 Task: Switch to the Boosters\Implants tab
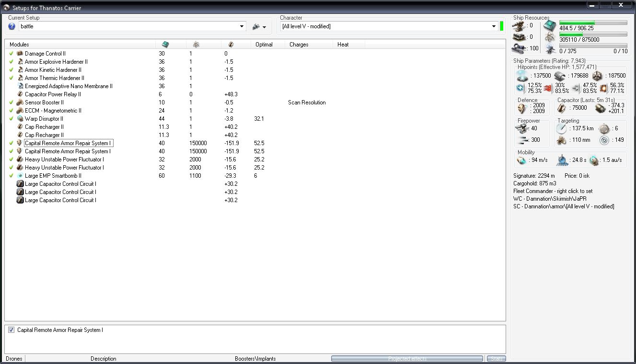(x=255, y=359)
